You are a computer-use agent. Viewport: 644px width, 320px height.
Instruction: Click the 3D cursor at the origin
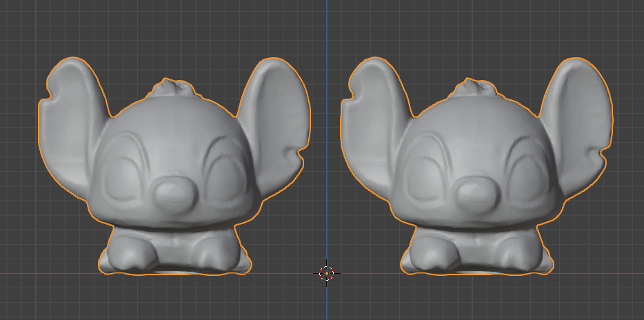327,273
